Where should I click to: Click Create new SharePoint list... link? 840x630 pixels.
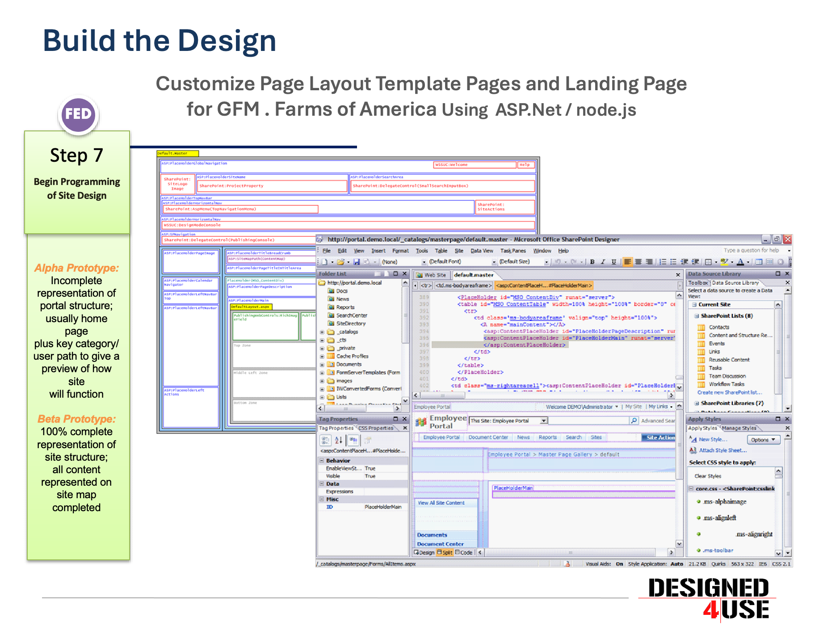pos(730,393)
